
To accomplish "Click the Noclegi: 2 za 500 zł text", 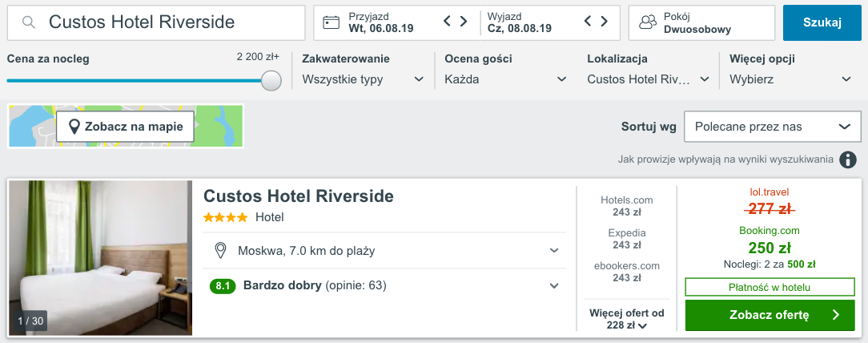I will [x=770, y=265].
